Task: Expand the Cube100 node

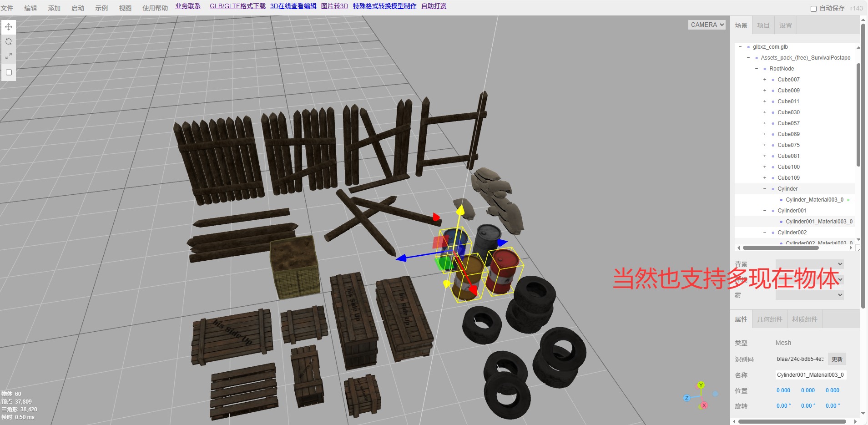Action: 765,167
